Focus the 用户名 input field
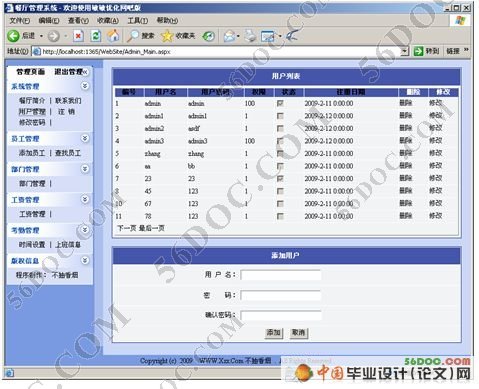This screenshot has width=479, height=389. click(281, 275)
